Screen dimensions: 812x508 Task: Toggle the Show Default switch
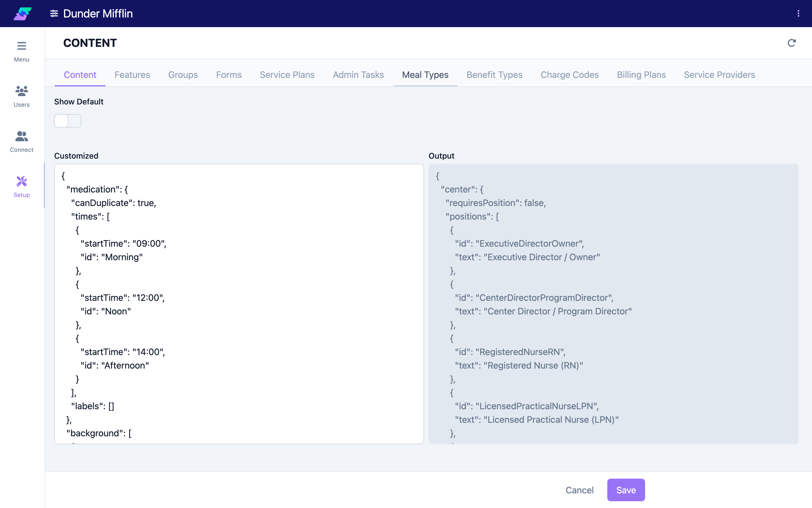pyautogui.click(x=67, y=121)
